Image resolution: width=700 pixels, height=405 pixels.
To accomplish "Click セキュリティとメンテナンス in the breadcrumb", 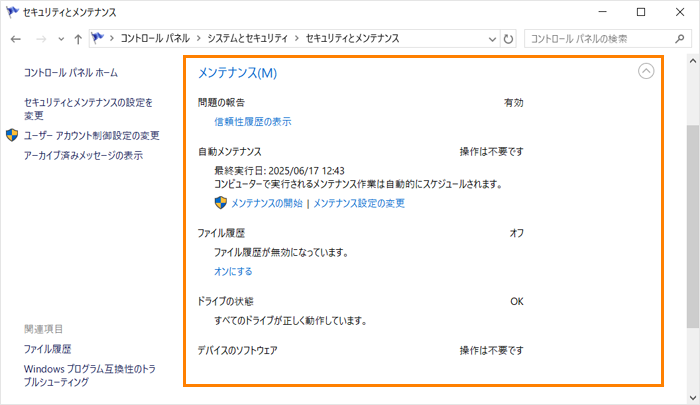I will pos(352,38).
